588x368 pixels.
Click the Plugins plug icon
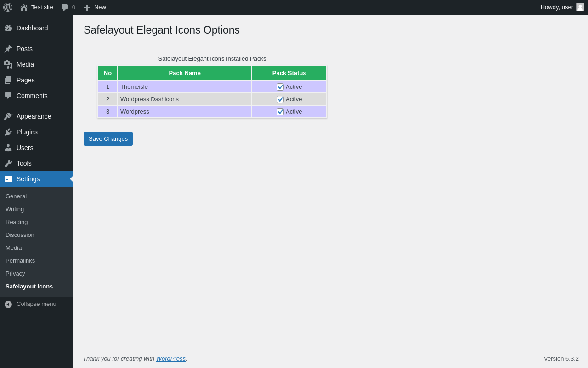coord(8,132)
